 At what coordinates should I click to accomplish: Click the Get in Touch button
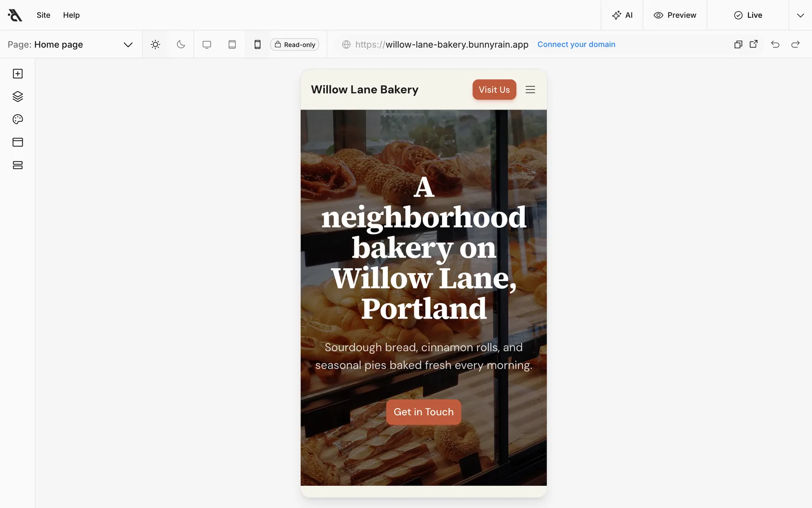tap(424, 412)
